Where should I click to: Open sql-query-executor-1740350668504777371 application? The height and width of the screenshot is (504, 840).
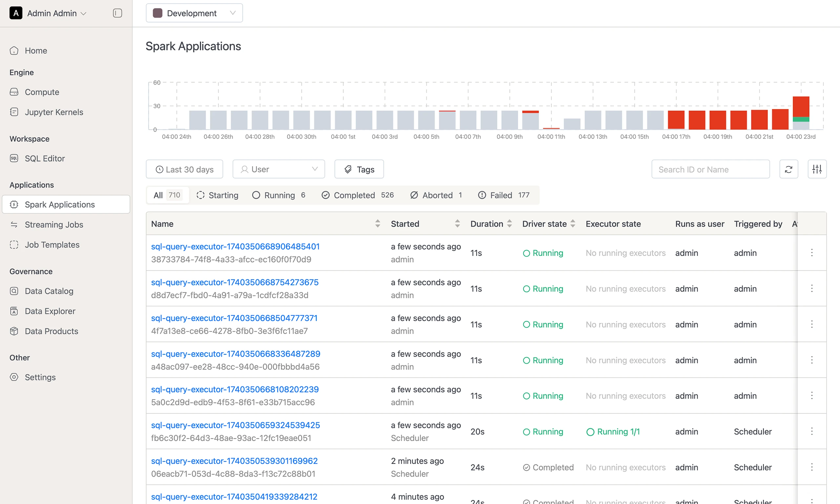point(234,318)
